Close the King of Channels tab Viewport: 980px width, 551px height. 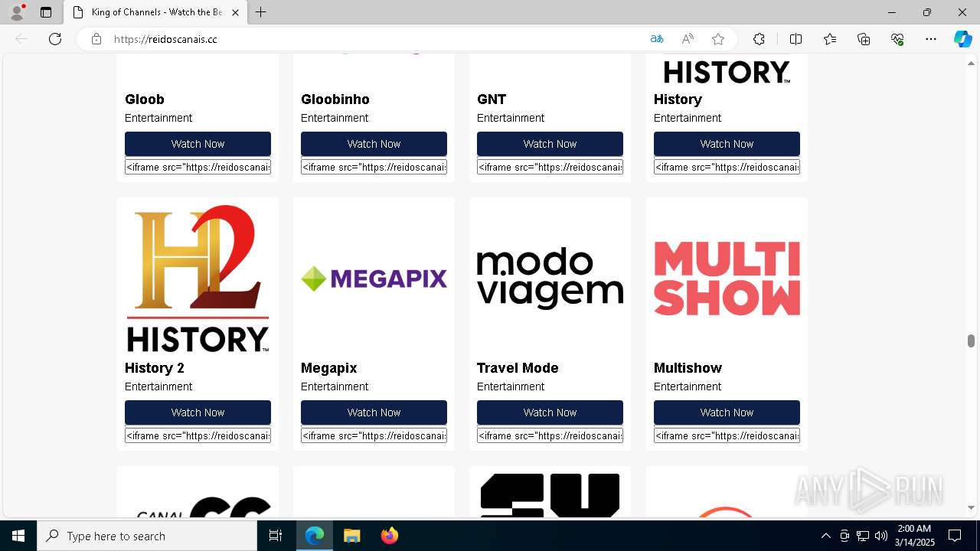pos(235,12)
